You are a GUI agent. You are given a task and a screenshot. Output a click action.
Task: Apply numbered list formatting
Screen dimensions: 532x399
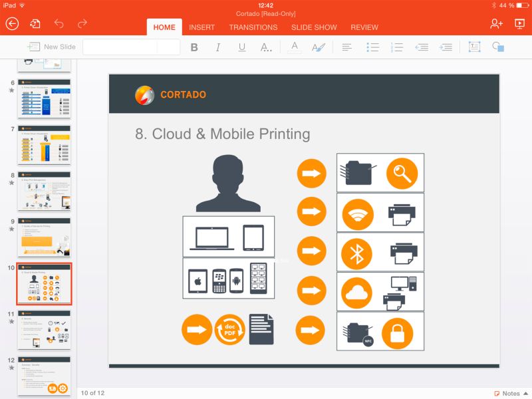coord(396,47)
